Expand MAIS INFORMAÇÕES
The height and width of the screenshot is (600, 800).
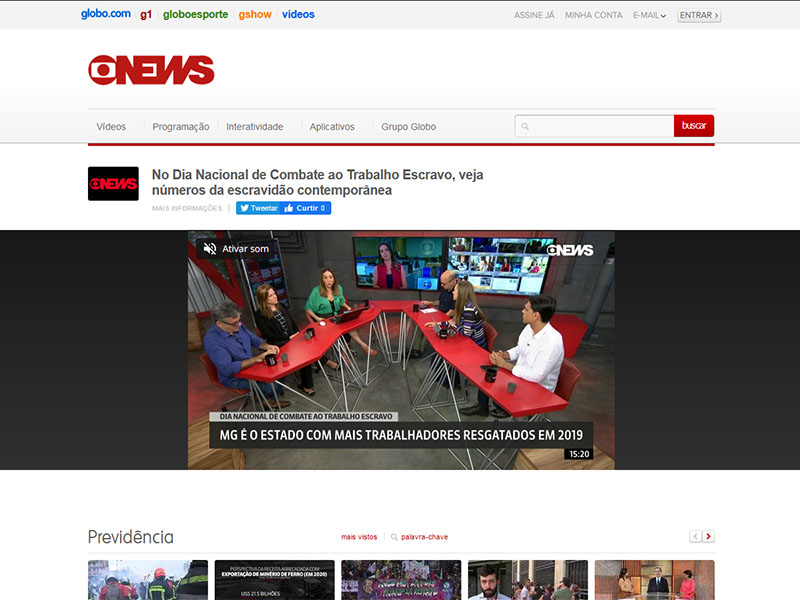pos(187,208)
